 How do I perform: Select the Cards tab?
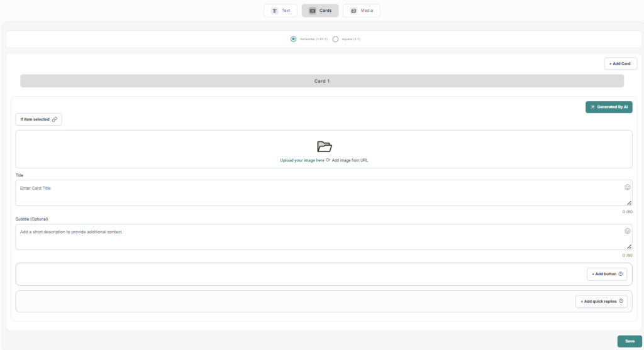(x=320, y=11)
